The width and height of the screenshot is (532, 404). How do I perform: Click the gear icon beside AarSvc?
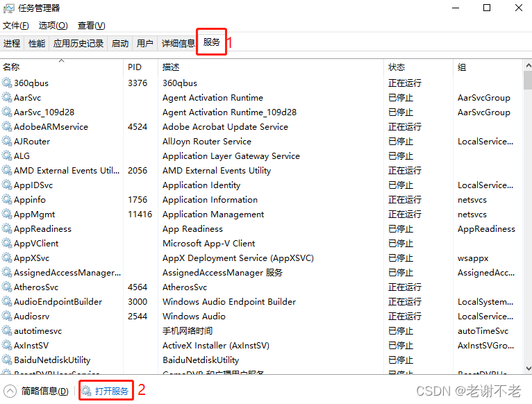tap(7, 97)
